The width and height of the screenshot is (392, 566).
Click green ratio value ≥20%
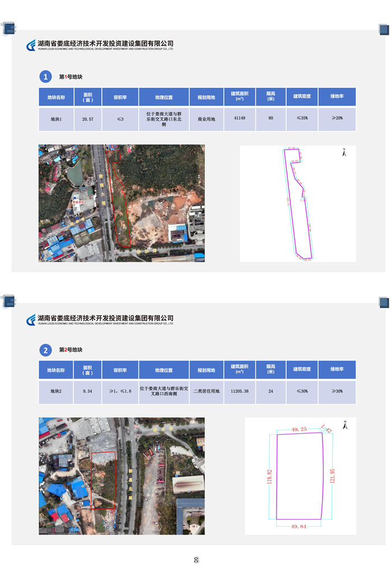[337, 118]
